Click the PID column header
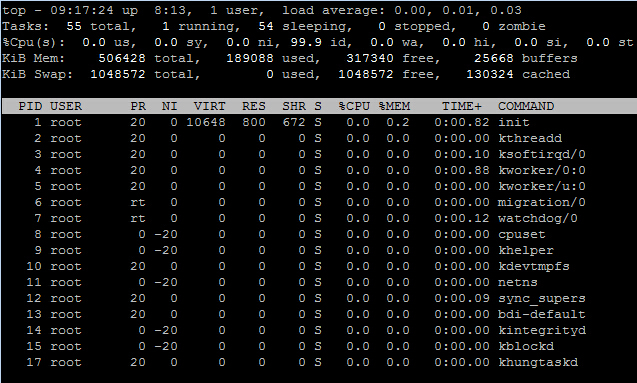 point(30,106)
